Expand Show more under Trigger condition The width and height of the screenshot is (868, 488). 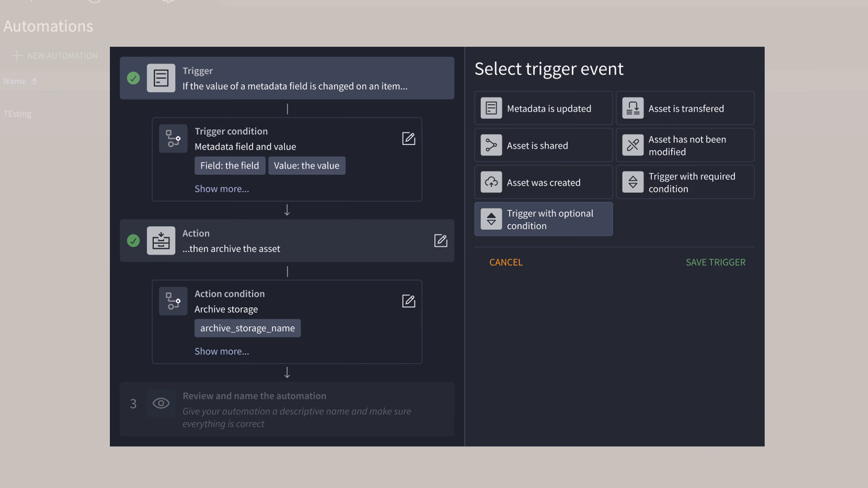222,189
